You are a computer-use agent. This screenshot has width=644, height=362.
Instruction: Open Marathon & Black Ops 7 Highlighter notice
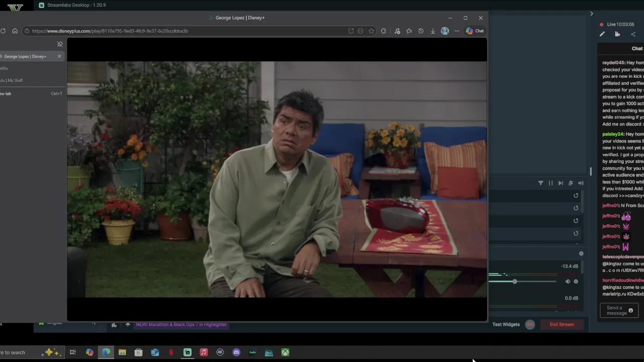pyautogui.click(x=181, y=324)
